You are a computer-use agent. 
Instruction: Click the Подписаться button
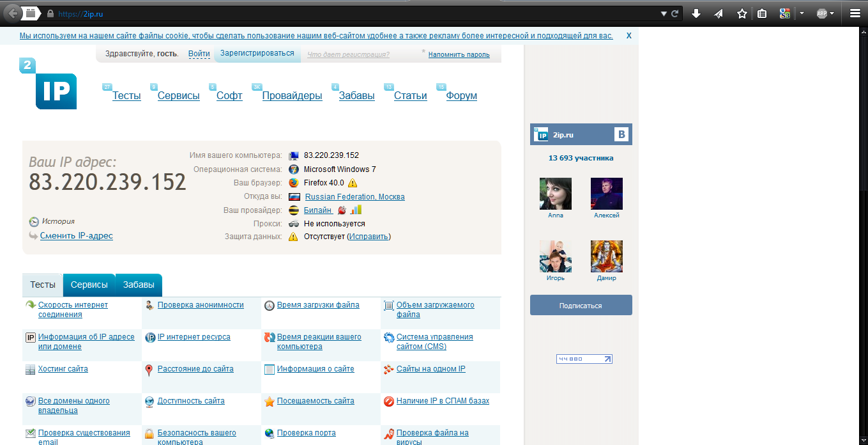(x=581, y=306)
